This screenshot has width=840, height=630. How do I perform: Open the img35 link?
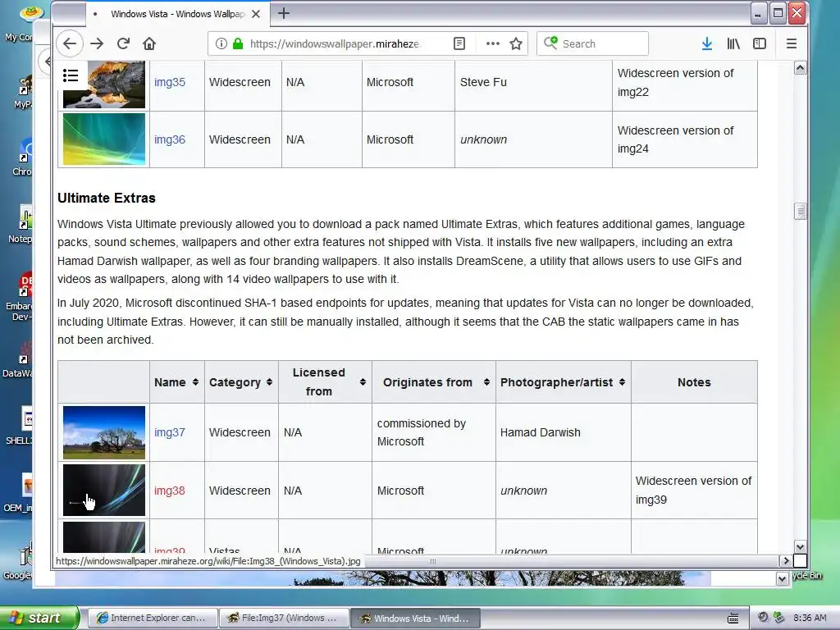pos(170,82)
